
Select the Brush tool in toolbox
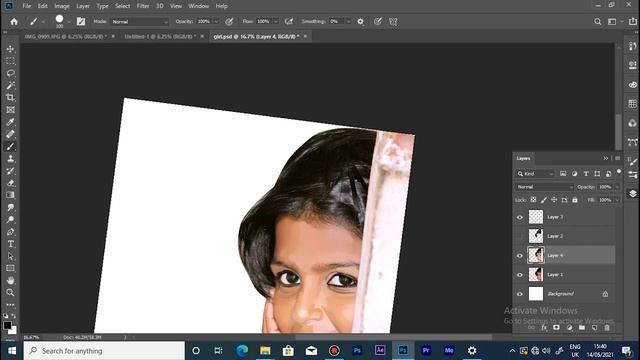click(x=11, y=147)
